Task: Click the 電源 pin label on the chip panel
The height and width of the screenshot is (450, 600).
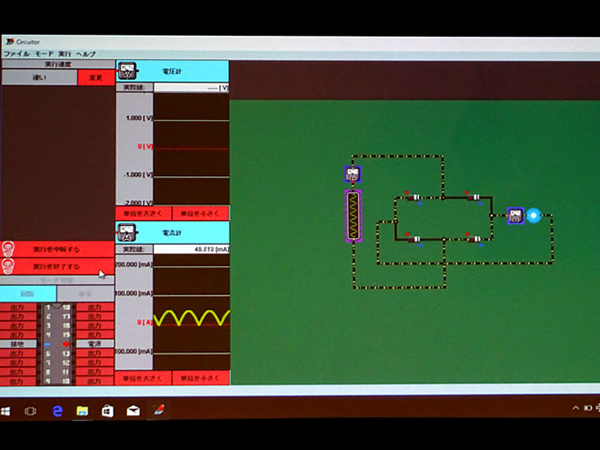Action: tap(94, 343)
